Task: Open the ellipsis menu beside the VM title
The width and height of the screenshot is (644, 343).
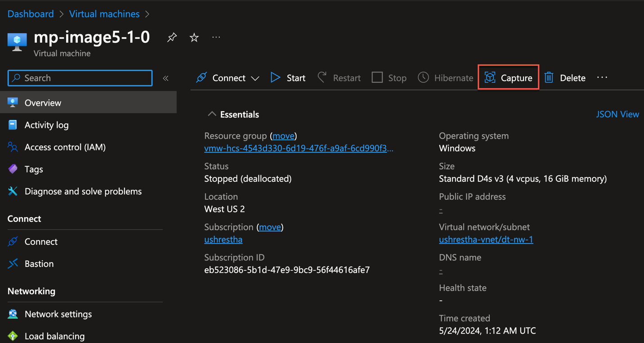Action: tap(216, 38)
